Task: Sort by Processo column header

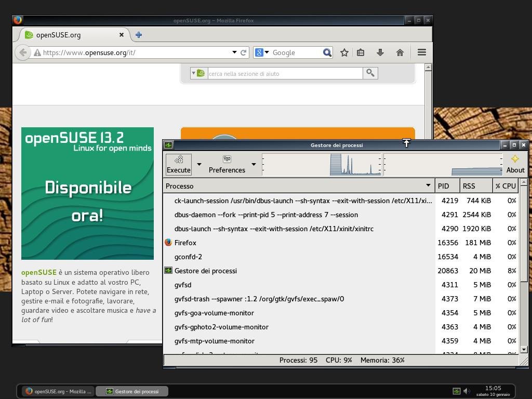Action: pyautogui.click(x=299, y=186)
